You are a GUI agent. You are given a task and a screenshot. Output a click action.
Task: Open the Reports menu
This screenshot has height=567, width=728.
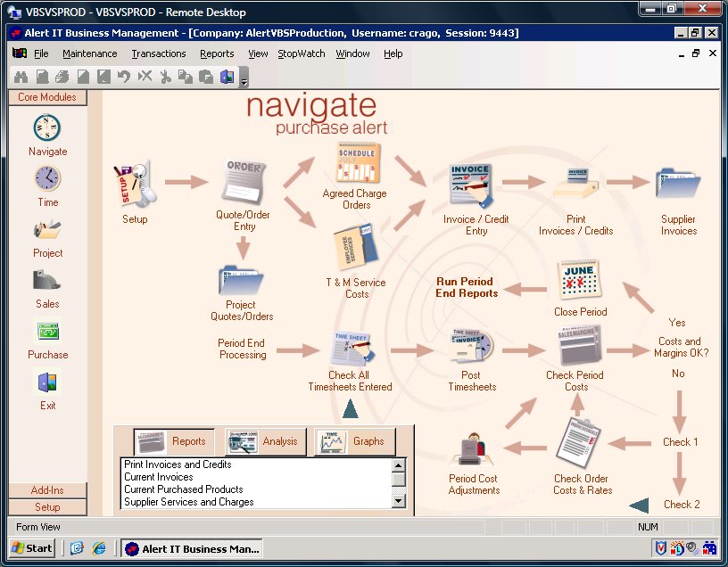(217, 53)
